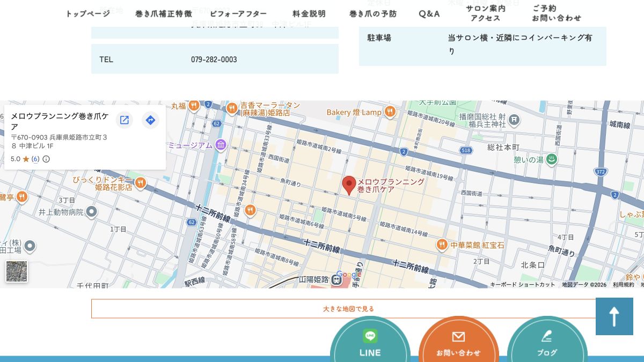This screenshot has width=644, height=362.
Task: Open ご予約 お問い合わせ nav item
Action: tap(557, 13)
